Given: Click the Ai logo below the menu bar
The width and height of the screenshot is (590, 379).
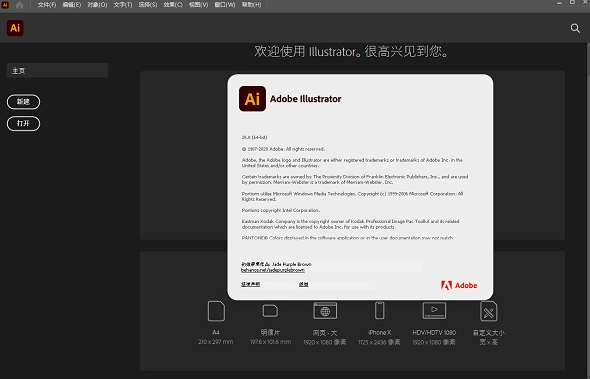Looking at the screenshot, I should pyautogui.click(x=15, y=28).
